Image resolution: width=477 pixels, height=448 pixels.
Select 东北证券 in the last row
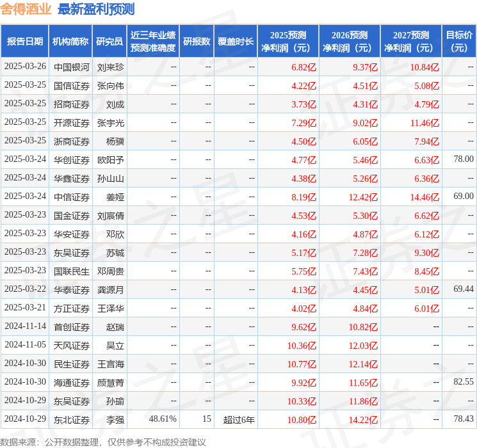[x=71, y=419]
